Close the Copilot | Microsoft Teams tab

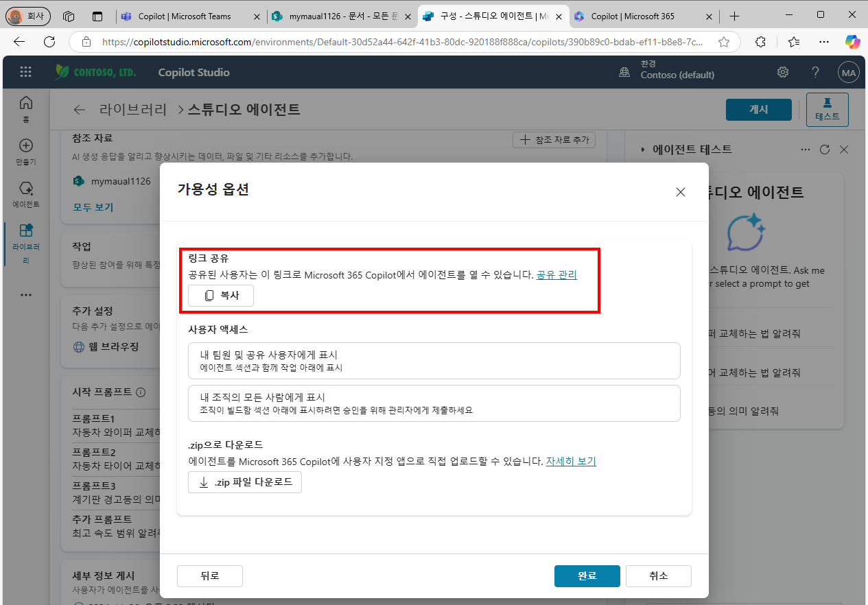coord(257,16)
